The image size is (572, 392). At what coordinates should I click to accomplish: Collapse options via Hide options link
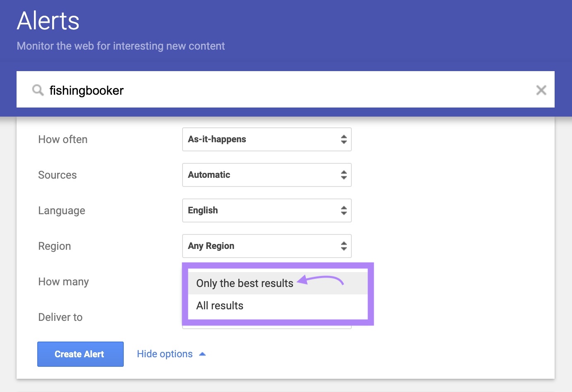[164, 354]
